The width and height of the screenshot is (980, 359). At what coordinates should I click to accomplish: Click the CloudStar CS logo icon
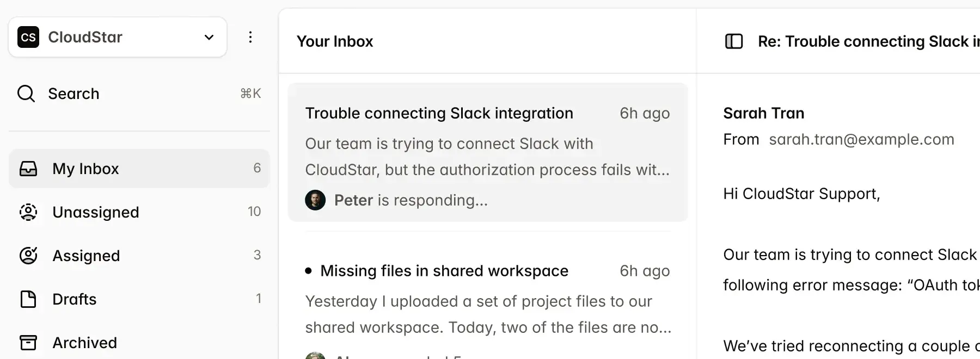click(x=28, y=37)
